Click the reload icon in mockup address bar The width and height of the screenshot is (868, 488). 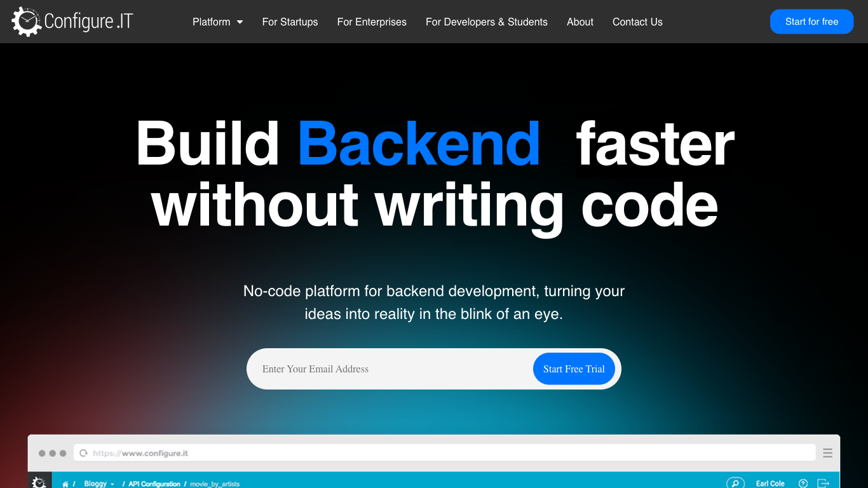tap(83, 453)
